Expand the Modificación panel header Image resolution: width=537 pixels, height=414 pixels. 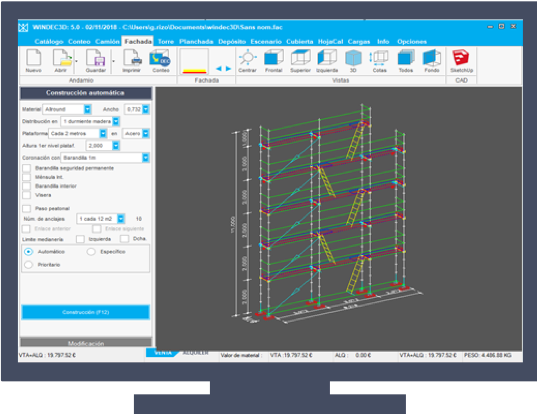point(86,342)
